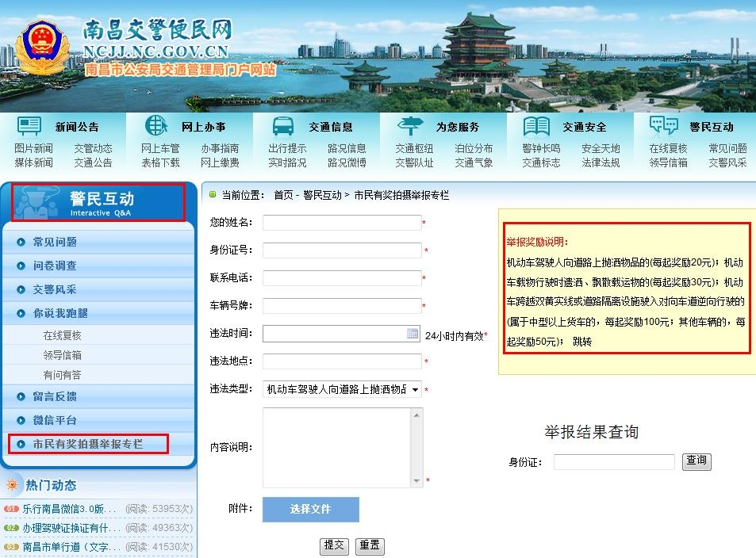756x558 pixels.
Task: Focus the 联系电话 input field
Action: click(342, 278)
